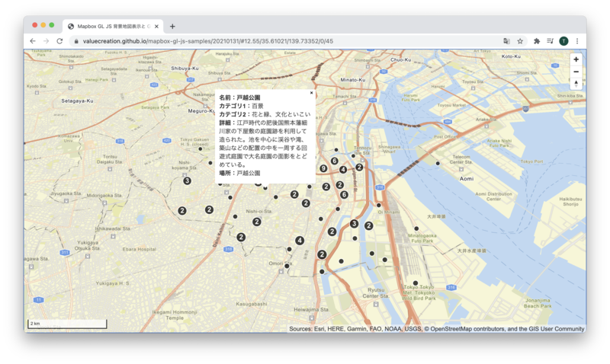Click the Jonanjima Beach Park label

pos(538,303)
